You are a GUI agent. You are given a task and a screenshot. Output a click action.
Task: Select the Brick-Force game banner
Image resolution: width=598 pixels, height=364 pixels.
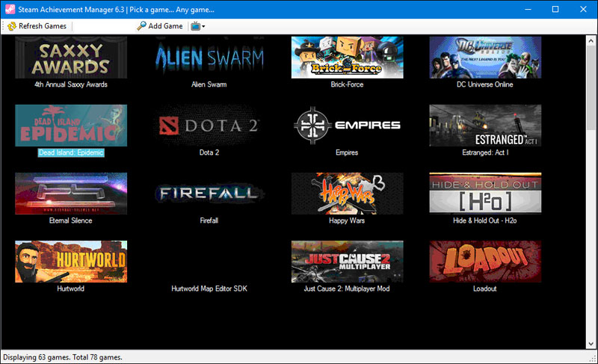point(347,57)
